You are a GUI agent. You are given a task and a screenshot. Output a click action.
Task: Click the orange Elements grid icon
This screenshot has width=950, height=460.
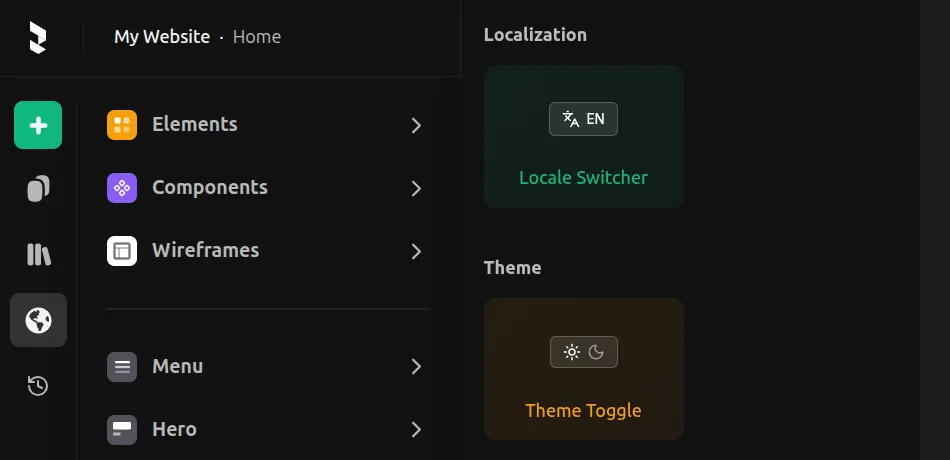pyautogui.click(x=122, y=125)
